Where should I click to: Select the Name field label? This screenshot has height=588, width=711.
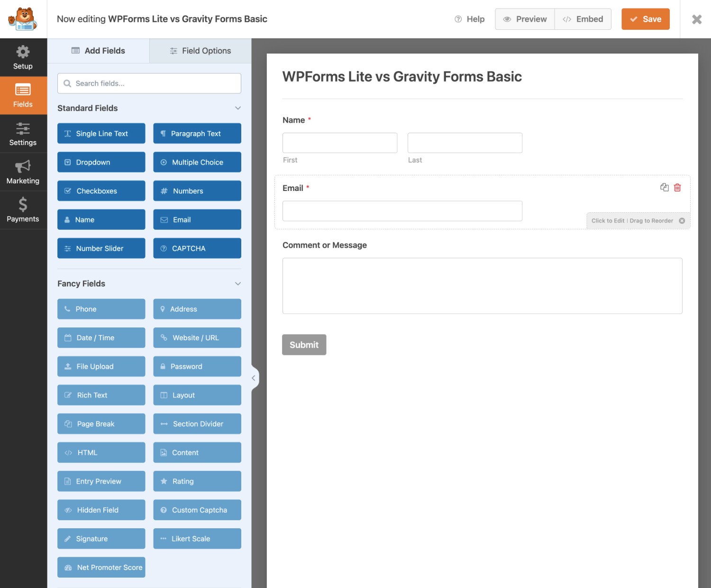click(x=294, y=120)
